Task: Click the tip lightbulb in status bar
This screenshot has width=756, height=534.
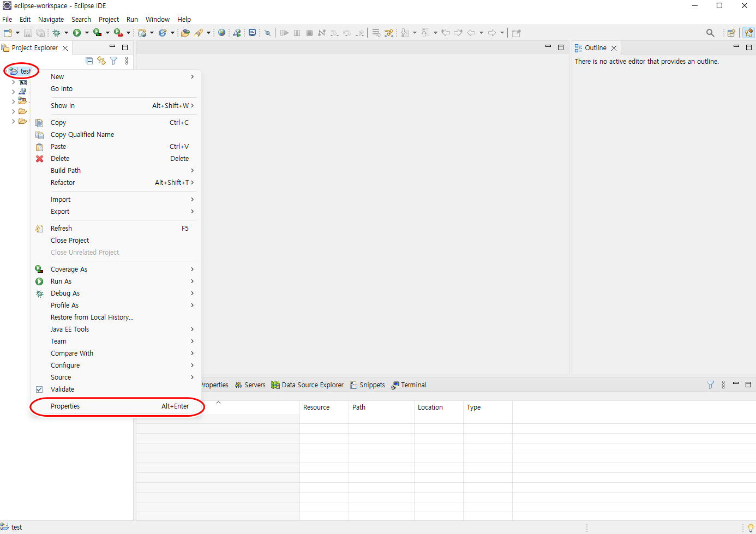Action: [751, 527]
